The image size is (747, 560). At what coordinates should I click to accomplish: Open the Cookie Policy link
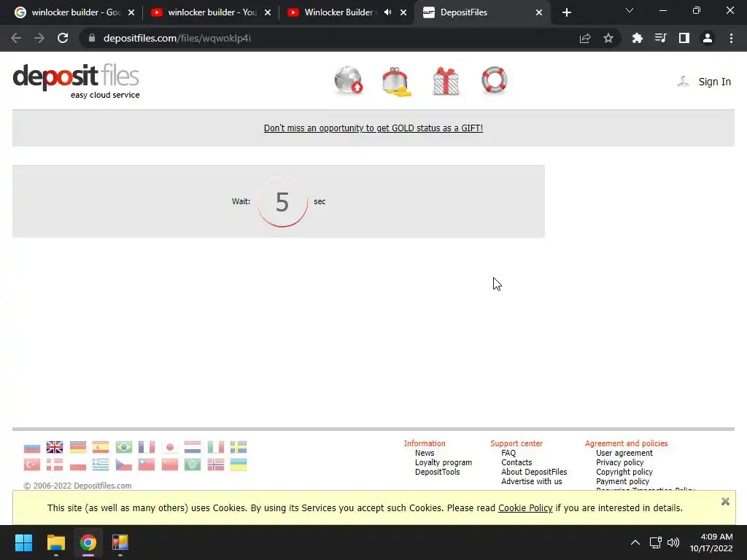[x=525, y=508]
